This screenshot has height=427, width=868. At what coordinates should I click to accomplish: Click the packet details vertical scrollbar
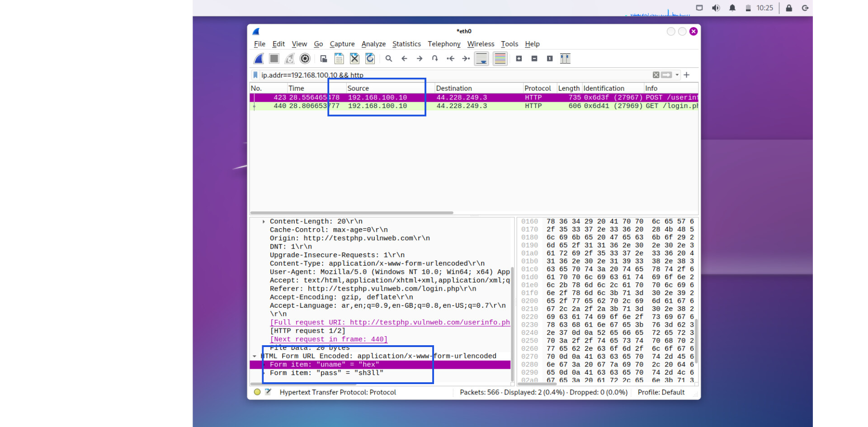[x=513, y=324]
